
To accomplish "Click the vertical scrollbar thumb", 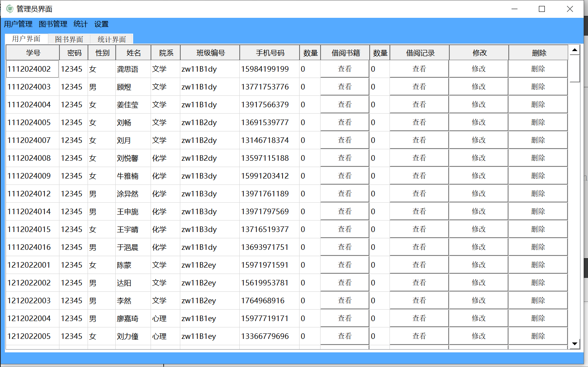I will coord(575,68).
